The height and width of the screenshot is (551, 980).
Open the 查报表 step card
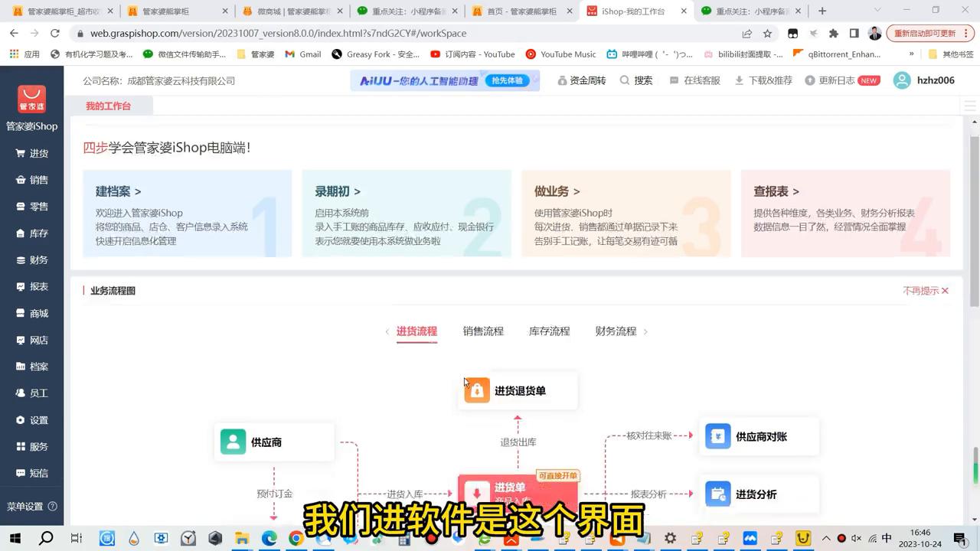[x=845, y=214]
